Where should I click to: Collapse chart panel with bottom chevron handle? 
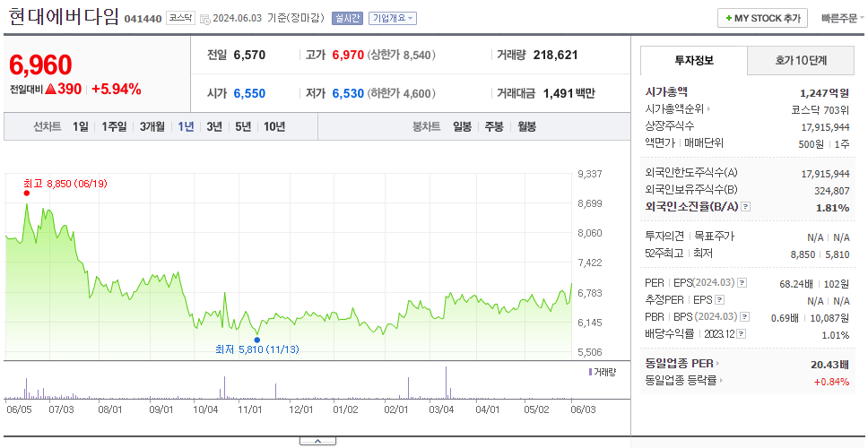(x=317, y=441)
